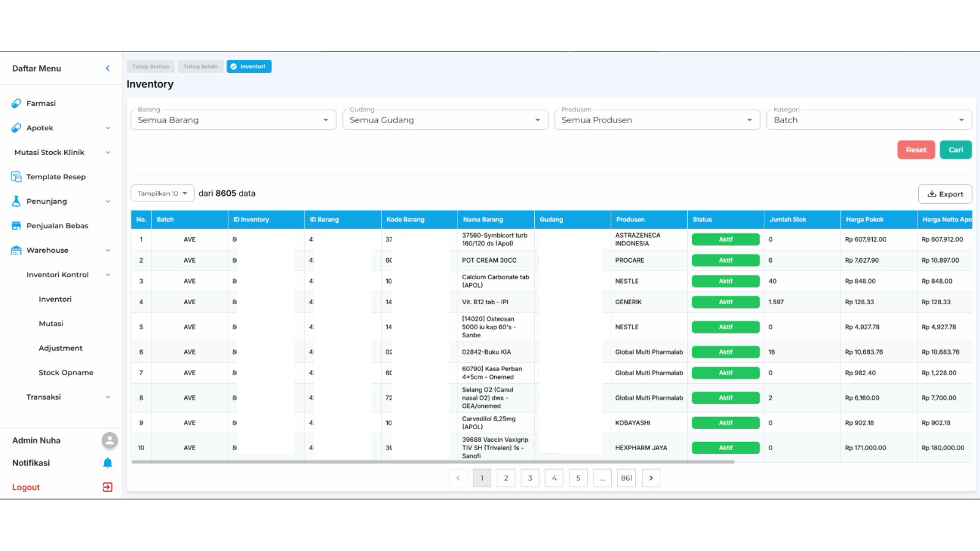Go to page 2
Viewport: 980px width, 551px height.
(506, 478)
